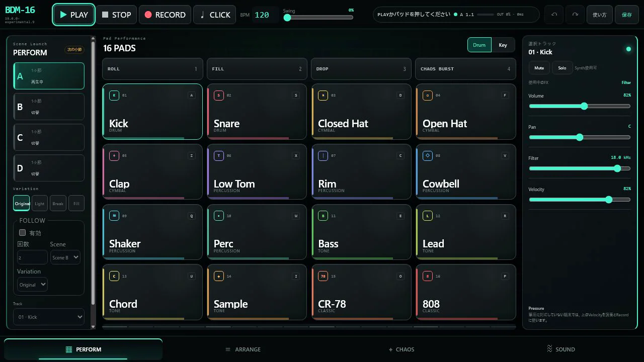
Task: Click the Chord pad C icon
Action: [114, 276]
